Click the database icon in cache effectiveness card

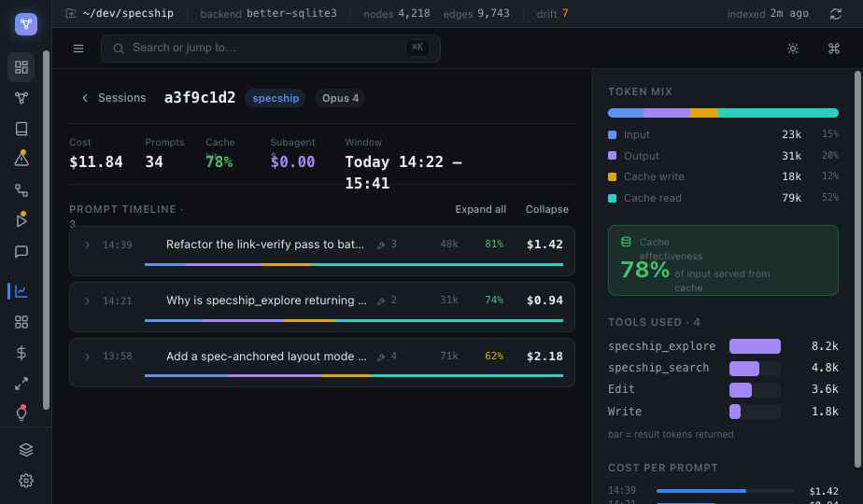coord(626,242)
